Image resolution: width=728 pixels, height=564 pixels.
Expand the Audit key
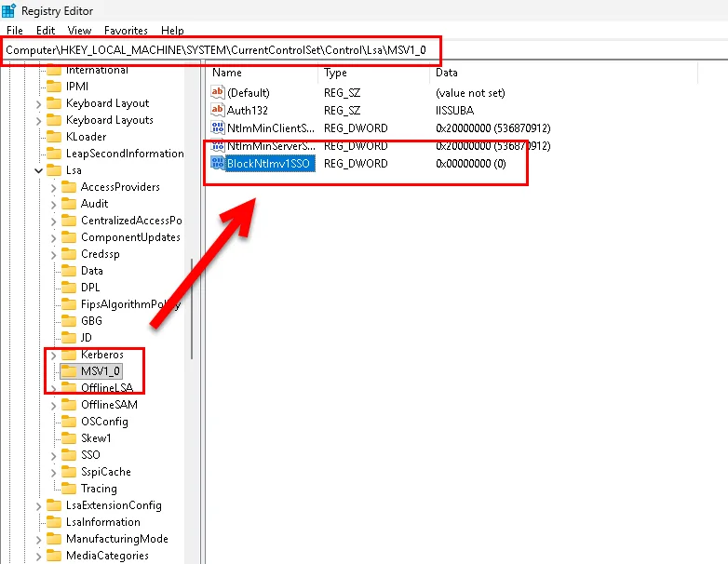[53, 205]
